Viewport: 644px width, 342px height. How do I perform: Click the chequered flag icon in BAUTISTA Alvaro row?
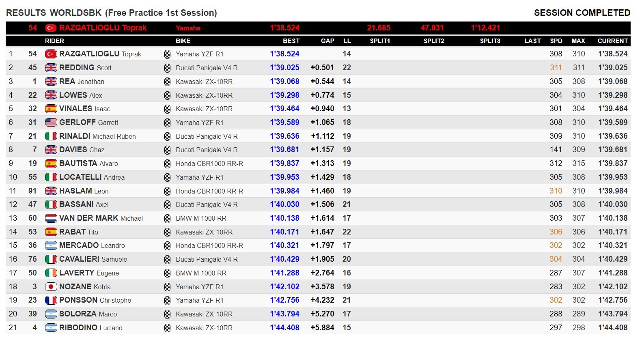[x=167, y=164]
